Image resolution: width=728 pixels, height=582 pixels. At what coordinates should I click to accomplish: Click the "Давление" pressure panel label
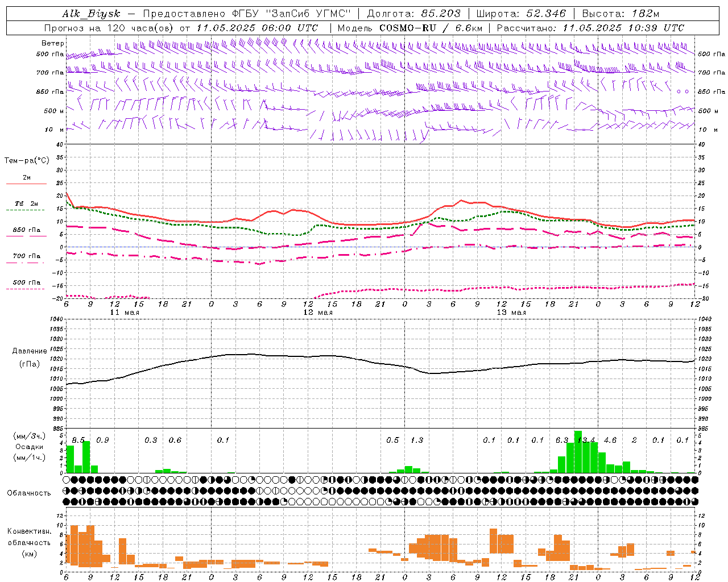coord(28,351)
